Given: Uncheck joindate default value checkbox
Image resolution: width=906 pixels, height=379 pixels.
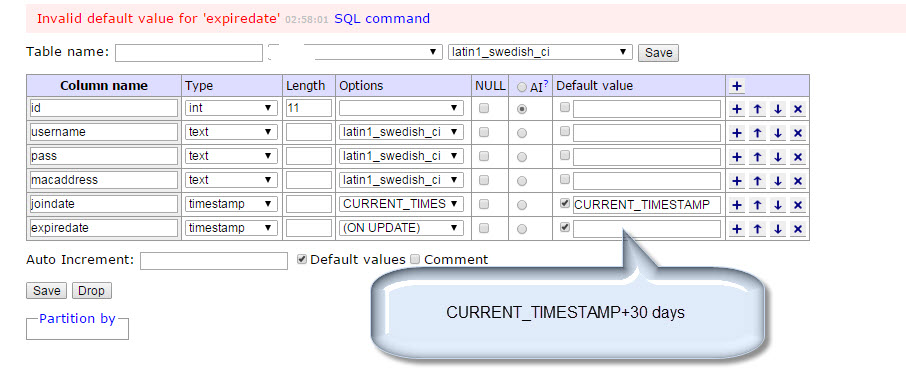Looking at the screenshot, I should click(x=565, y=203).
